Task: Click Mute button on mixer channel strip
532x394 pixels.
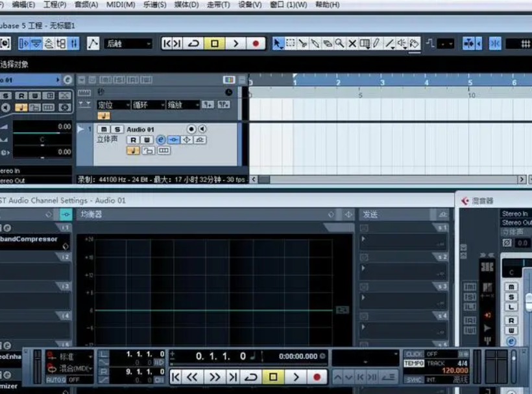Action: click(x=511, y=287)
